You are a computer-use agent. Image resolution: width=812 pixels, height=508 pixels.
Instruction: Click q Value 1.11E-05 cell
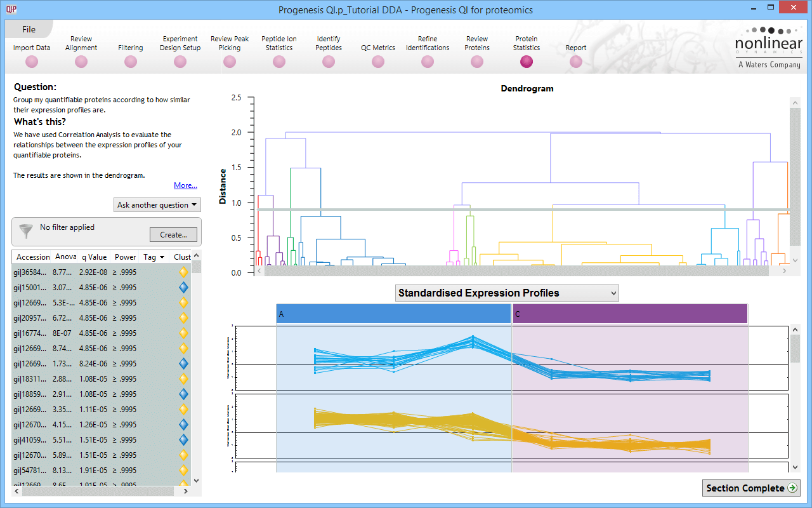(x=95, y=410)
